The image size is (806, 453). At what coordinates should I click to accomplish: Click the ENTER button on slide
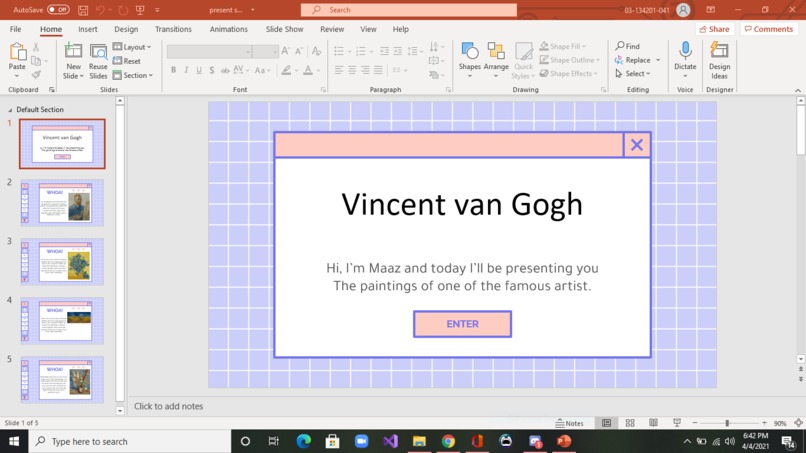pos(462,324)
